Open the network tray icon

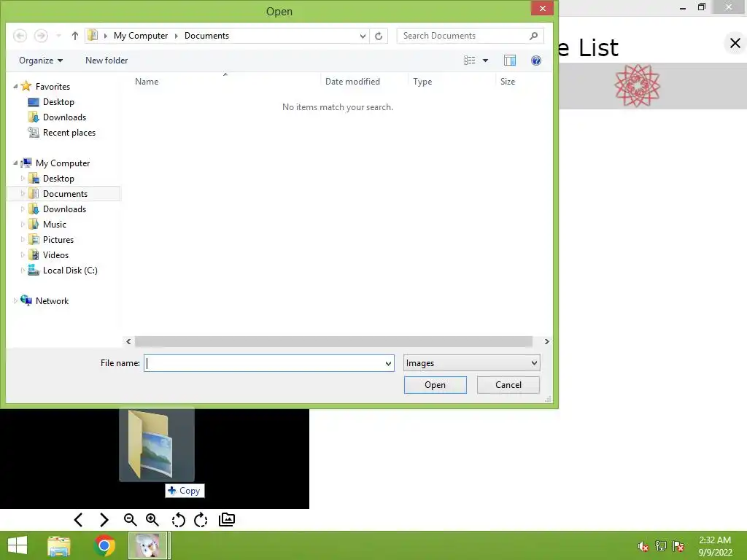tap(661, 546)
